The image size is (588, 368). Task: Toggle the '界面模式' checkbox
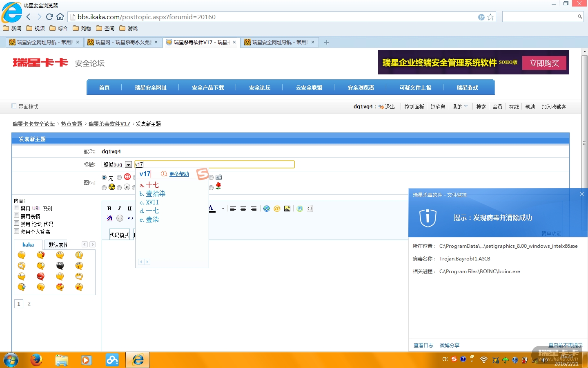[14, 106]
